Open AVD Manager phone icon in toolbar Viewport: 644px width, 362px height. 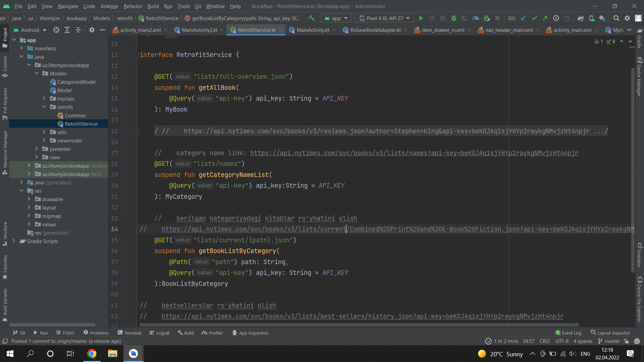(x=592, y=18)
